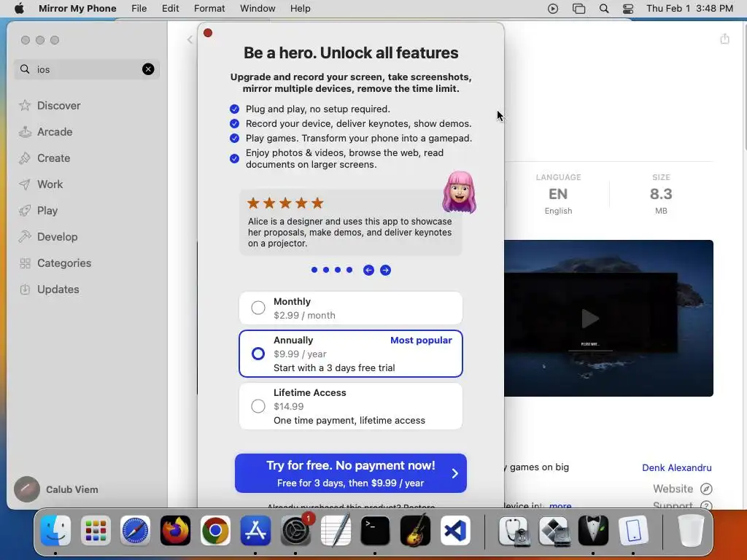Open Trash from the Dock
747x560 pixels.
pos(691,531)
